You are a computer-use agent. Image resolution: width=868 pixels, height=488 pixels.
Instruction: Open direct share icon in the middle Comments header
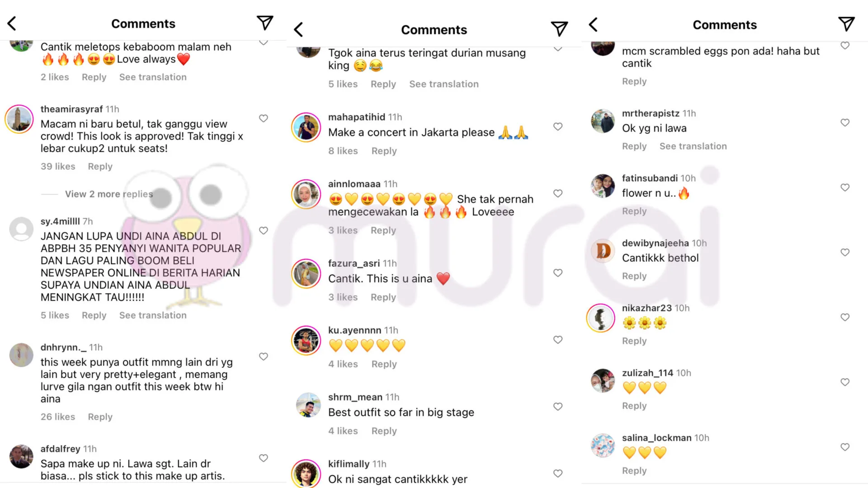click(x=559, y=29)
